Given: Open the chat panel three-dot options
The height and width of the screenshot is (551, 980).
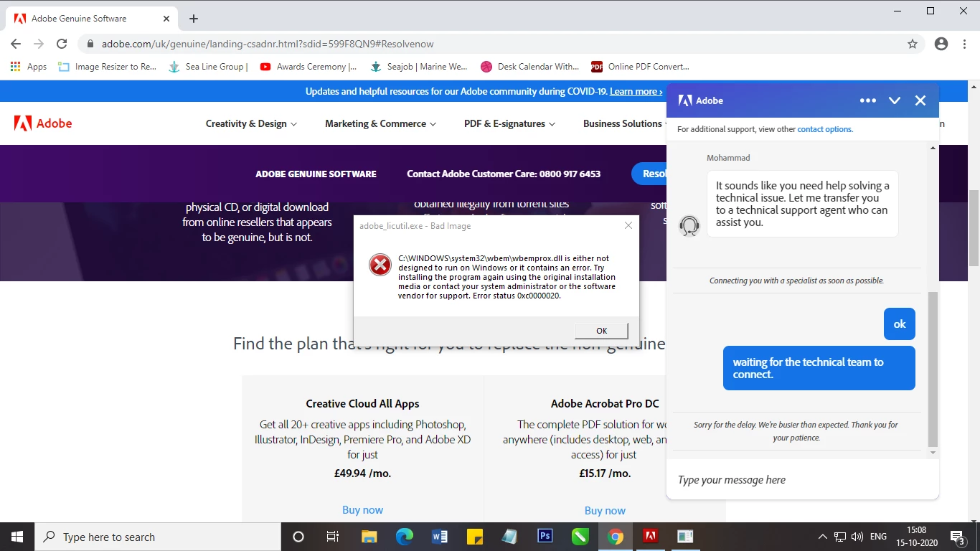Looking at the screenshot, I should 868,100.
